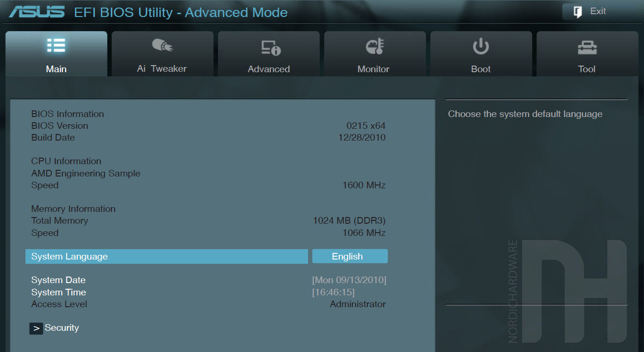The image size is (644, 352).
Task: Go to the Monitor tab label
Action: [x=373, y=69]
